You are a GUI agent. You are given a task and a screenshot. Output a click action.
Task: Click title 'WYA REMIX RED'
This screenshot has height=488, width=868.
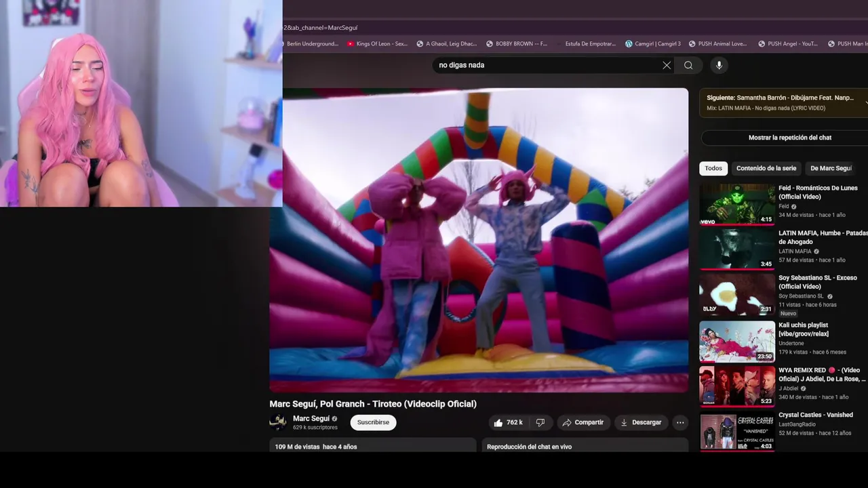pos(822,375)
